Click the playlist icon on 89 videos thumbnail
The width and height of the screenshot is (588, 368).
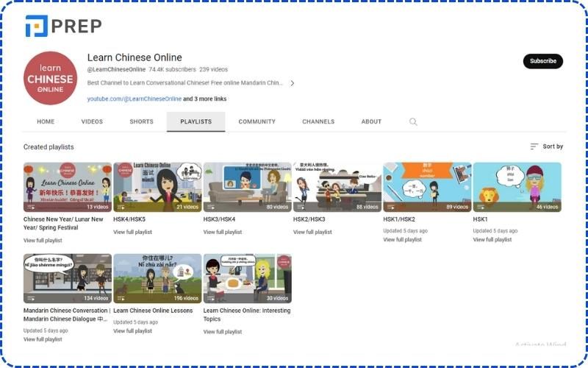391,207
